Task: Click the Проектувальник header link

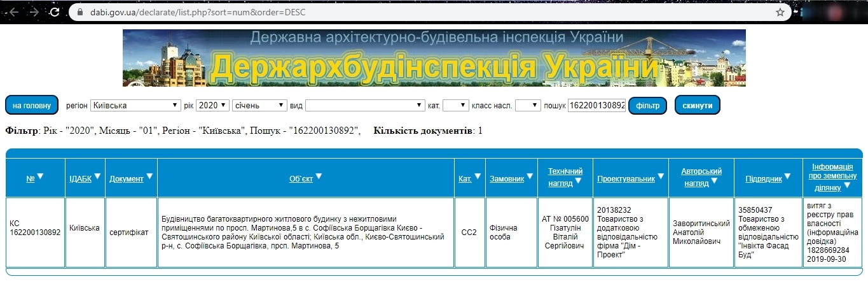Action: point(626,179)
